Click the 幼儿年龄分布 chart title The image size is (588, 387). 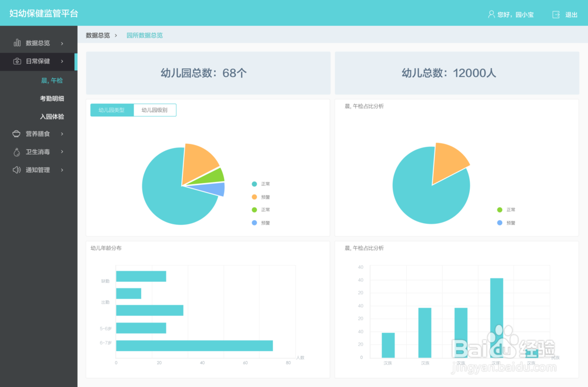pos(106,248)
